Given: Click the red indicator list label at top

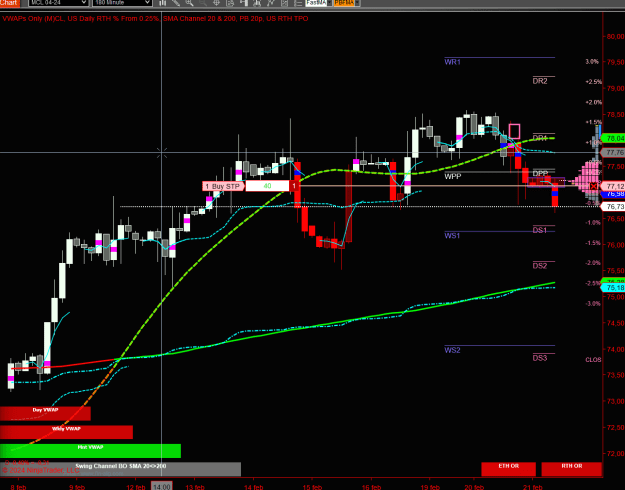Looking at the screenshot, I should click(155, 18).
